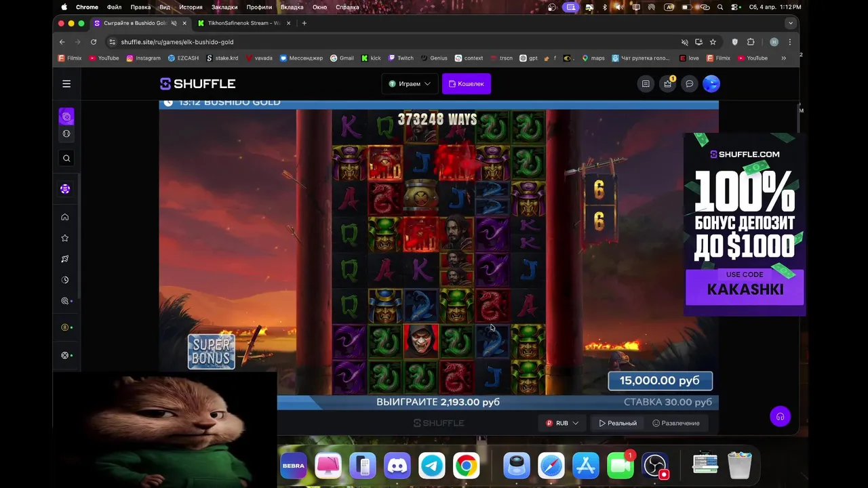Open the Справка menu
The height and width of the screenshot is (488, 868).
point(348,7)
